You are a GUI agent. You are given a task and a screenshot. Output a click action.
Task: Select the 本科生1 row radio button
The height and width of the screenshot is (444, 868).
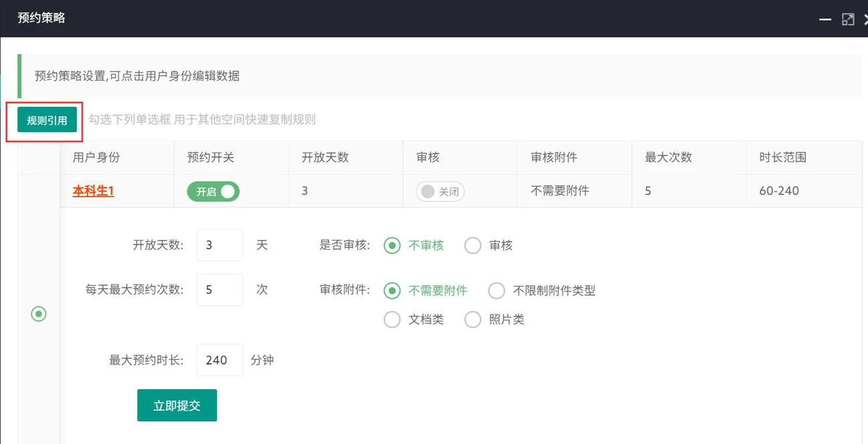[x=39, y=314]
